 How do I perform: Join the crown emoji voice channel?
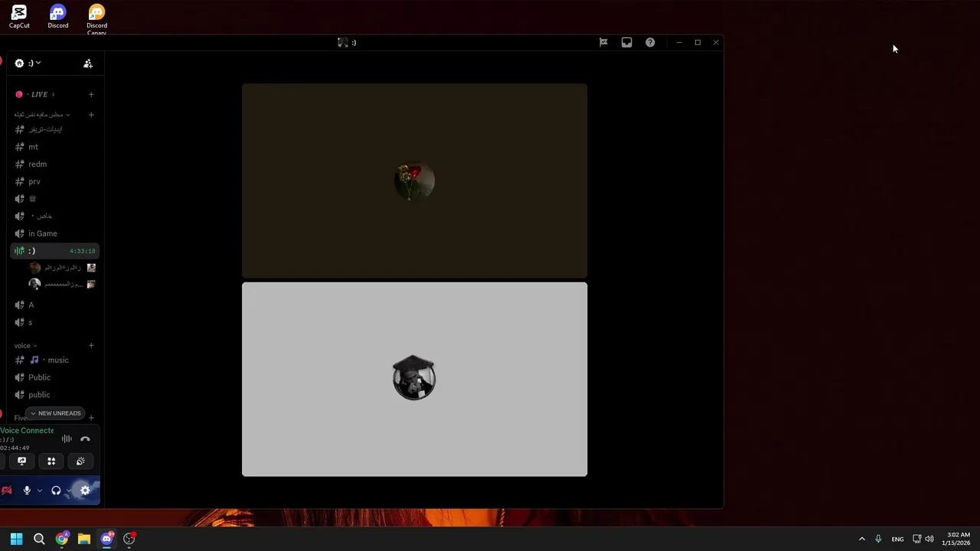(54, 199)
